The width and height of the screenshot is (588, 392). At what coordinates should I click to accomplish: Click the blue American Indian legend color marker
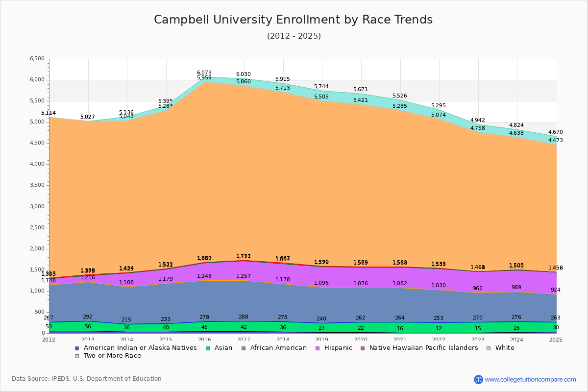point(76,348)
